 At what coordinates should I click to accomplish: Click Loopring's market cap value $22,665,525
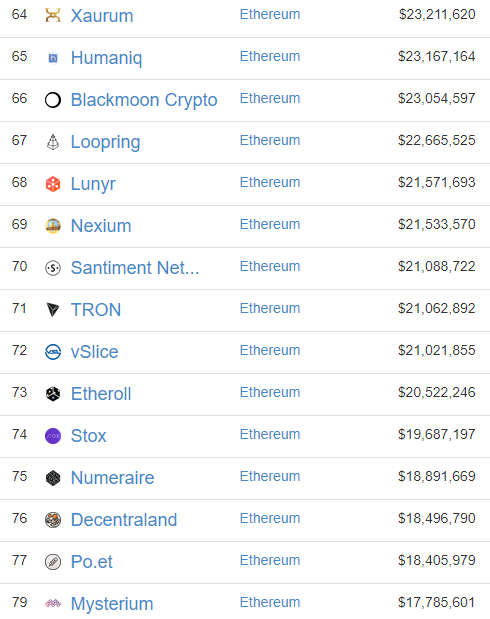pyautogui.click(x=436, y=140)
